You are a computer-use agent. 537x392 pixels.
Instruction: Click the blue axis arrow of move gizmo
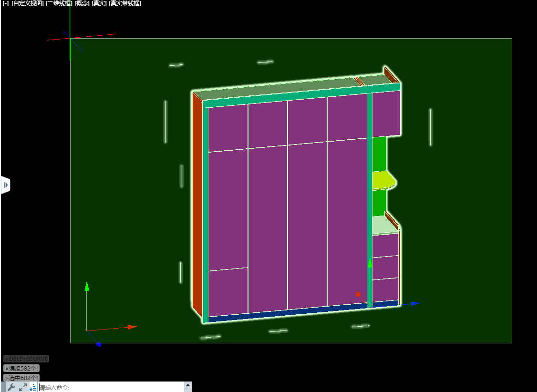[414, 303]
